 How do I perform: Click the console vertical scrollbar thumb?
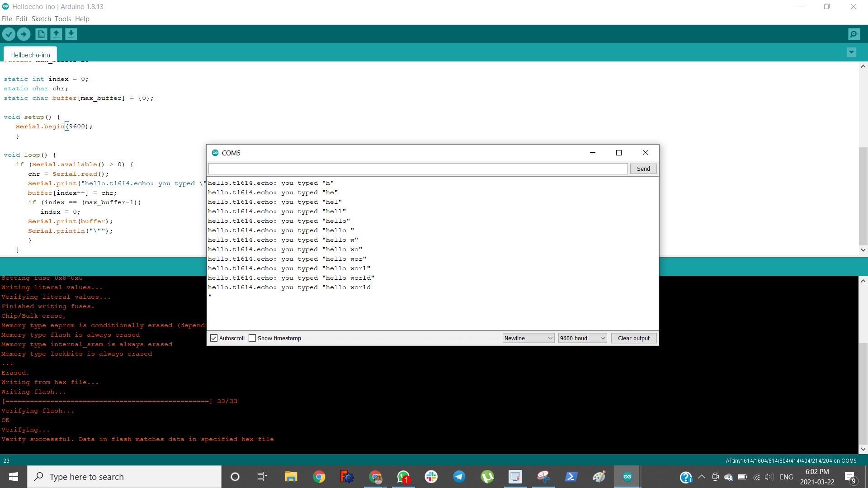(x=863, y=393)
